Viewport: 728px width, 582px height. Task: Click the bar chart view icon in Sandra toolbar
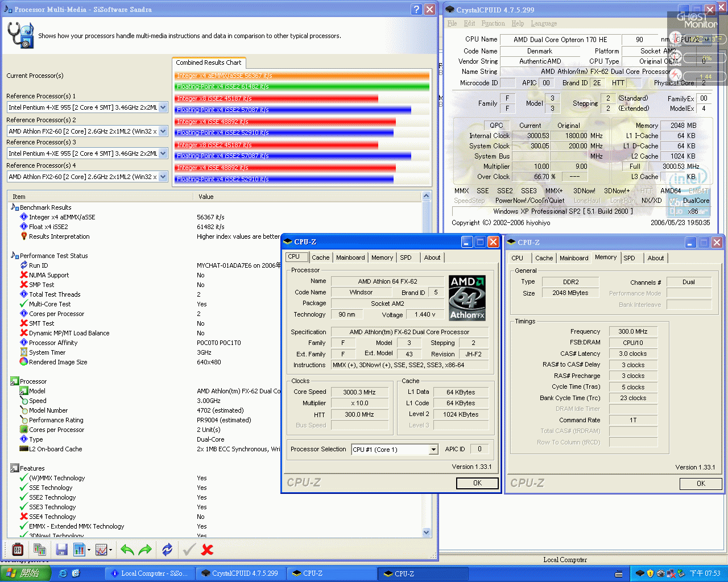[x=79, y=550]
